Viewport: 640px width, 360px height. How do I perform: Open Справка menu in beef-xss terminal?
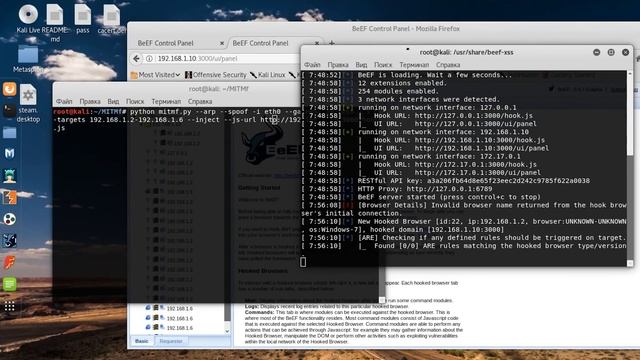[x=448, y=65]
